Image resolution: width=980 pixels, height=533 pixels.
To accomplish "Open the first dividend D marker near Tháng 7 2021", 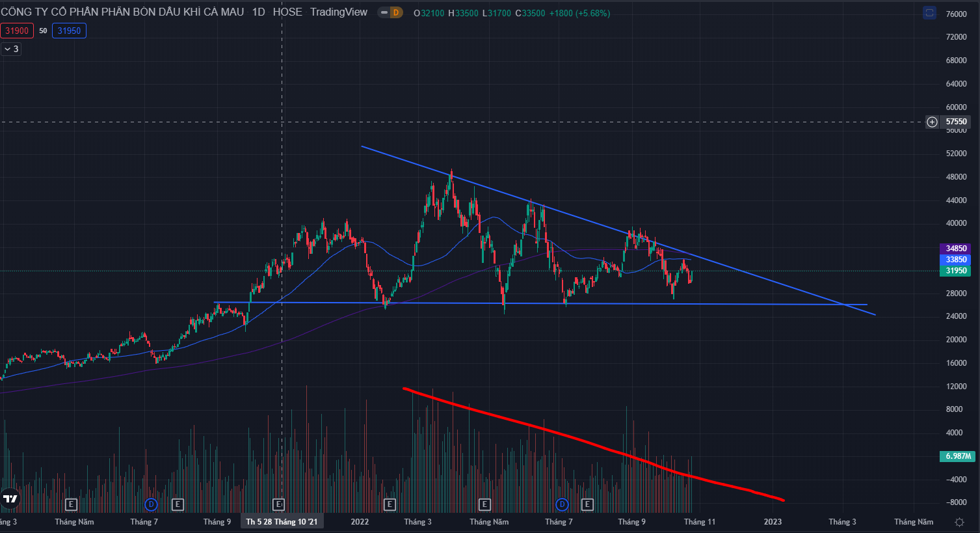I will click(151, 504).
